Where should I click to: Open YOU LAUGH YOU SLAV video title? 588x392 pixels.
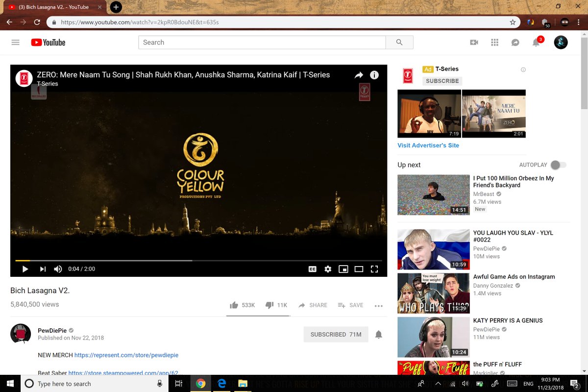[x=513, y=236]
